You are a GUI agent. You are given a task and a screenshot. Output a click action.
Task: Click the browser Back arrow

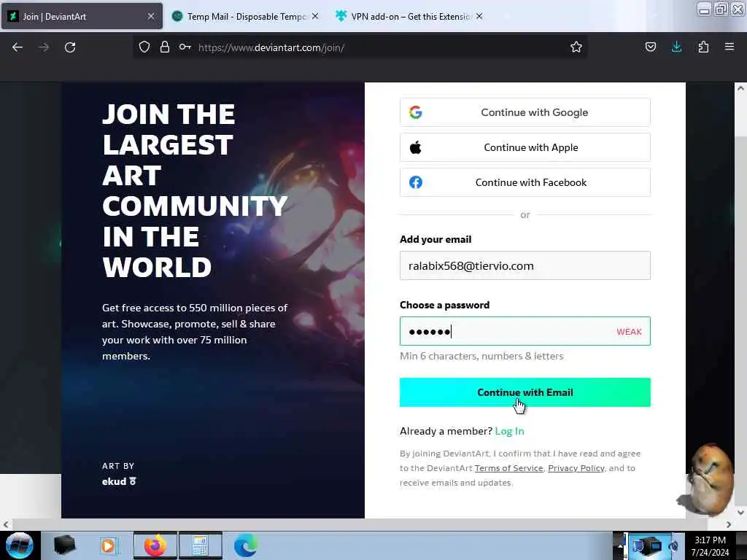coord(18,47)
